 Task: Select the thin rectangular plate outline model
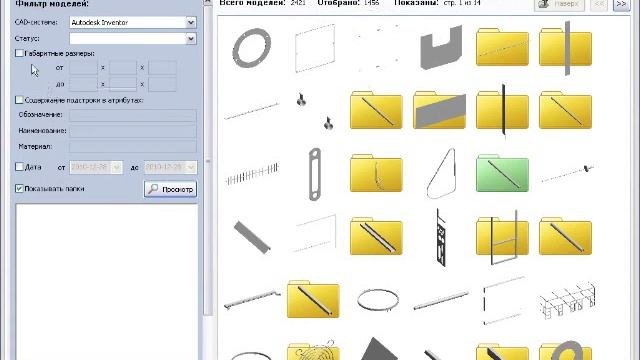pos(315,48)
